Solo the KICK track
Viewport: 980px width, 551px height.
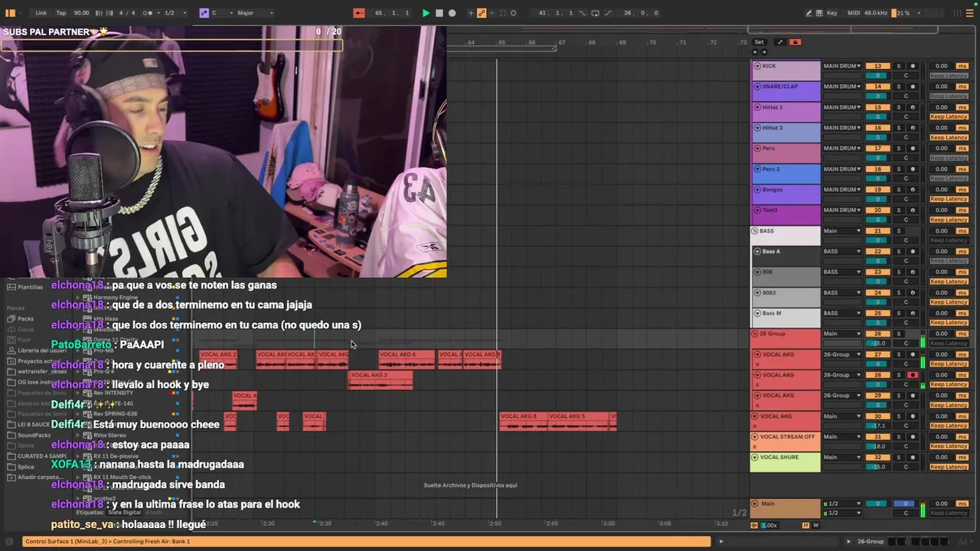899,66
